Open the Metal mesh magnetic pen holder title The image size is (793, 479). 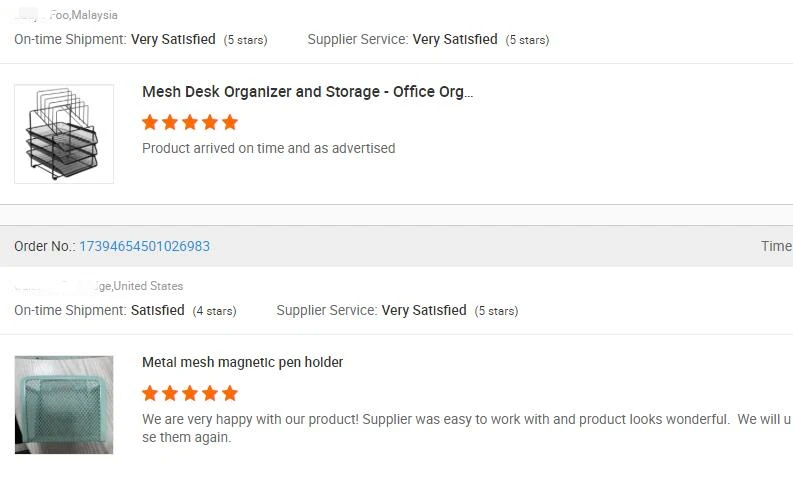point(242,362)
